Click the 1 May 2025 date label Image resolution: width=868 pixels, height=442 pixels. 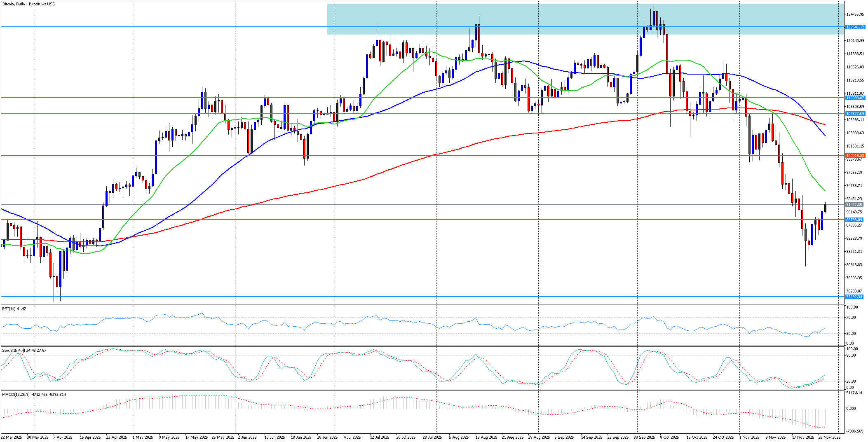click(x=143, y=437)
